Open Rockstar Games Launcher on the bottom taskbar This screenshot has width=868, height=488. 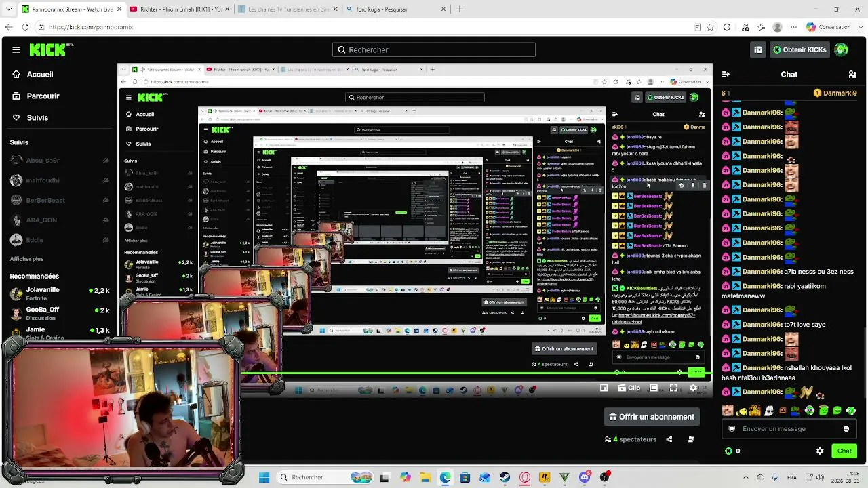coord(545,477)
